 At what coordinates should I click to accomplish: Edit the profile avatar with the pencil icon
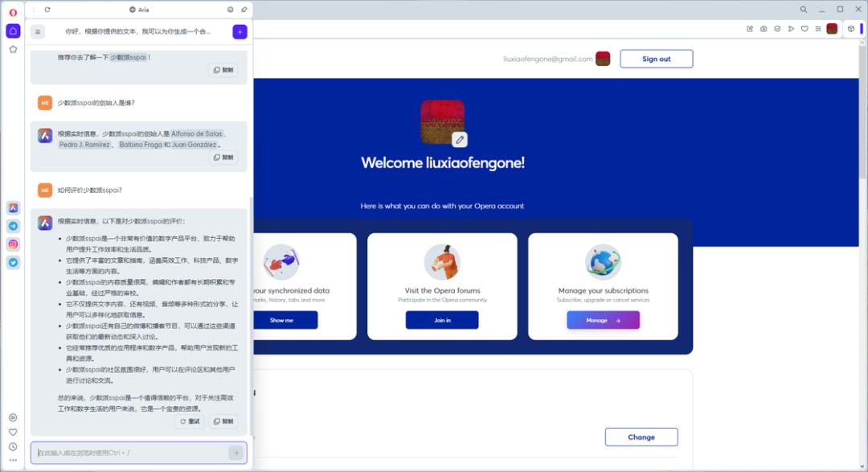[x=460, y=140]
